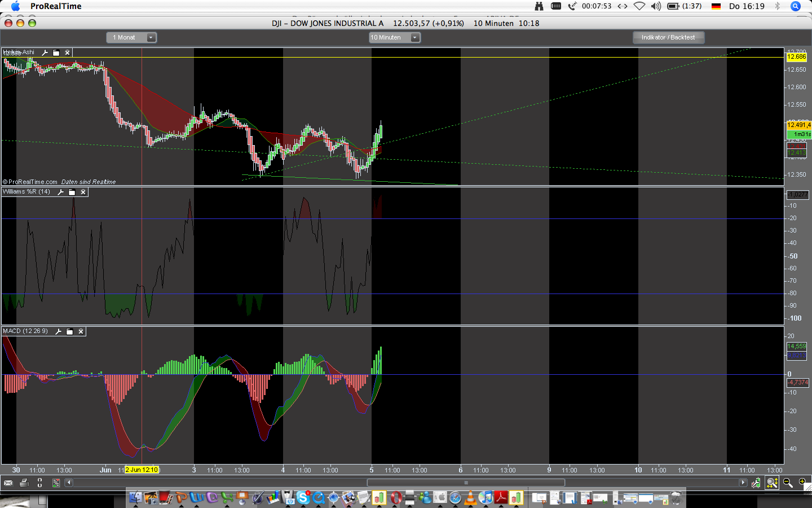This screenshot has width=812, height=508.
Task: Open the German input language flag menu
Action: [x=716, y=6]
